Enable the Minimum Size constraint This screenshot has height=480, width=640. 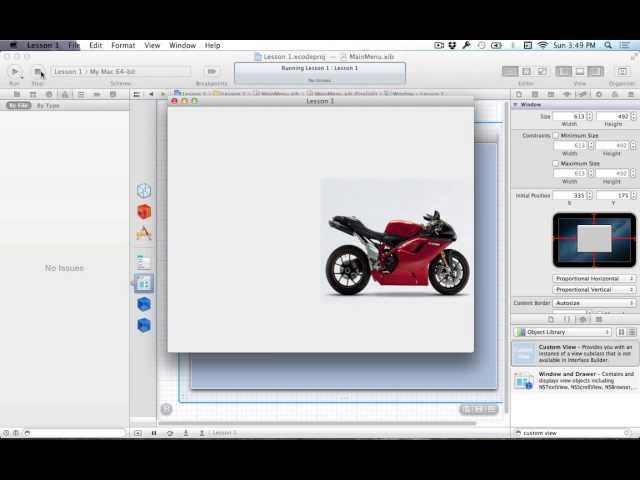click(x=556, y=135)
